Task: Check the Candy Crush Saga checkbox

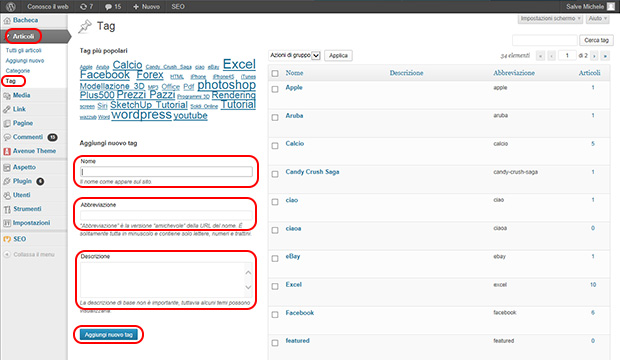Action: point(275,174)
